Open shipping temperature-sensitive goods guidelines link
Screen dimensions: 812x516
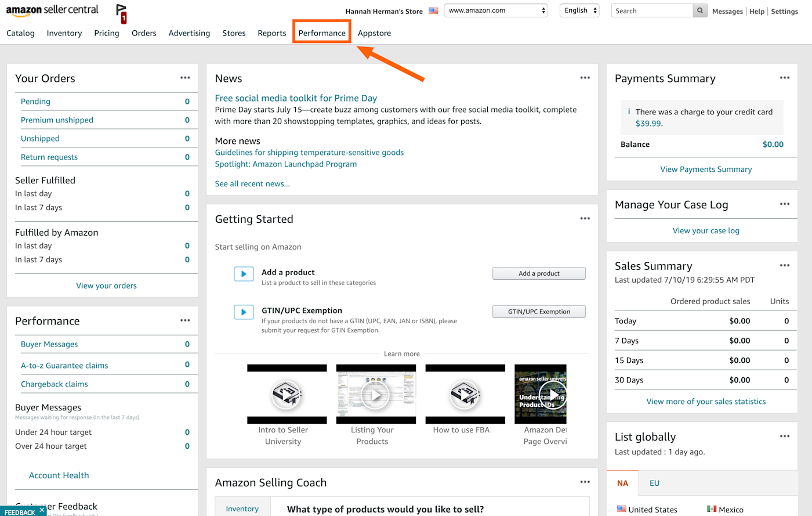(309, 153)
